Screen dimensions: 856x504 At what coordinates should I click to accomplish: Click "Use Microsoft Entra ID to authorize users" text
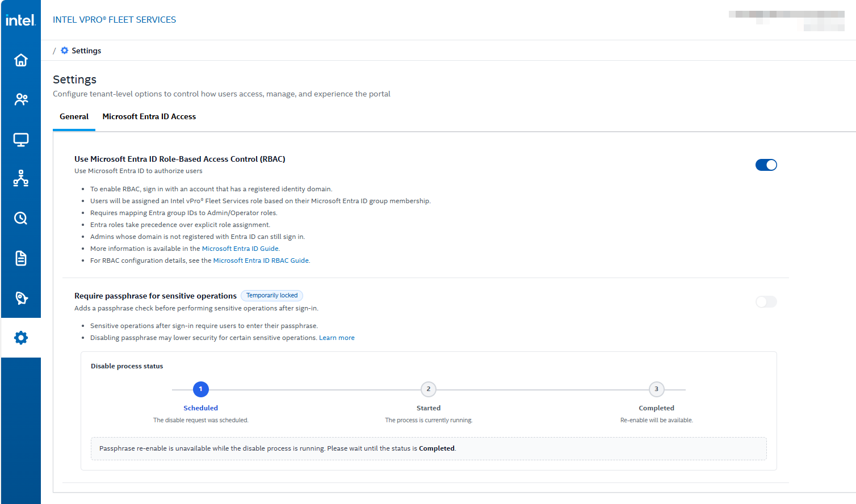click(138, 171)
